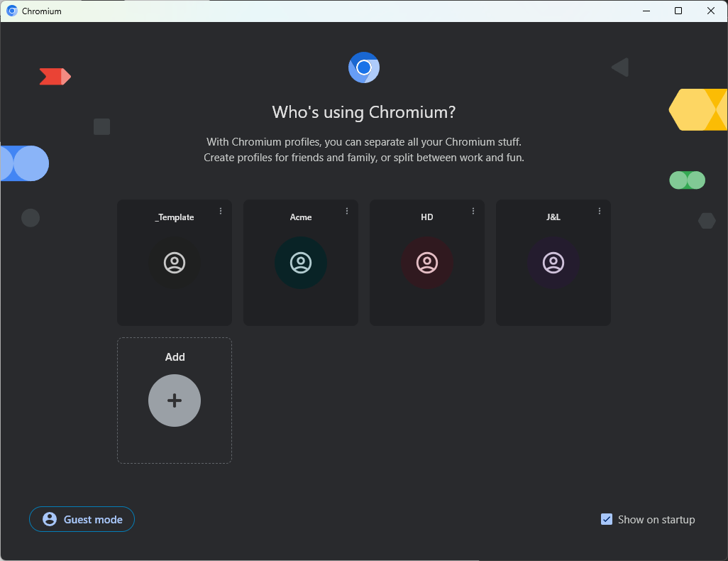Image resolution: width=728 pixels, height=561 pixels.
Task: Open more actions menu for Acme profile
Action: 347,211
